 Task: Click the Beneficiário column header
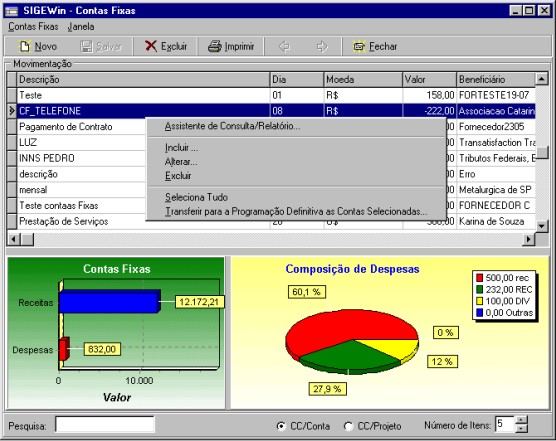pyautogui.click(x=496, y=79)
